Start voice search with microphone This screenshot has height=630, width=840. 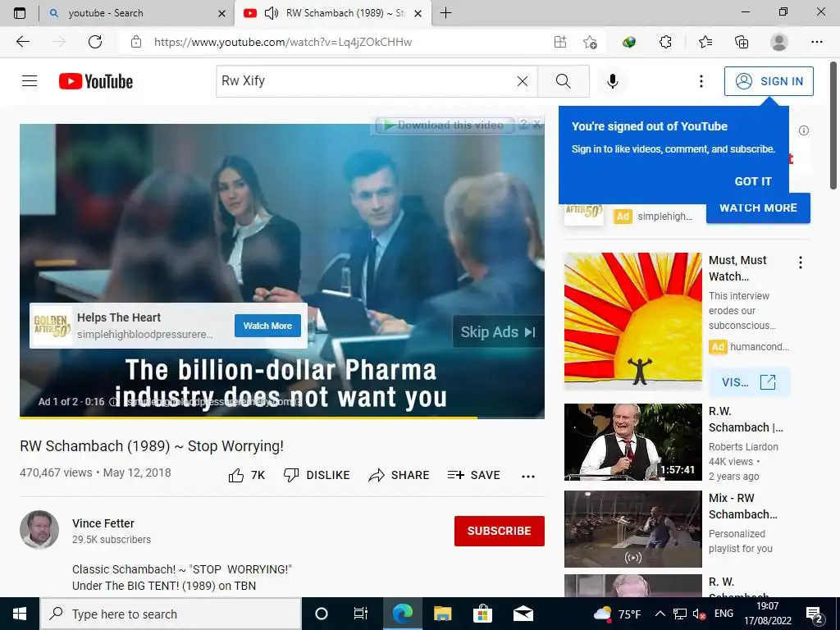coord(613,81)
